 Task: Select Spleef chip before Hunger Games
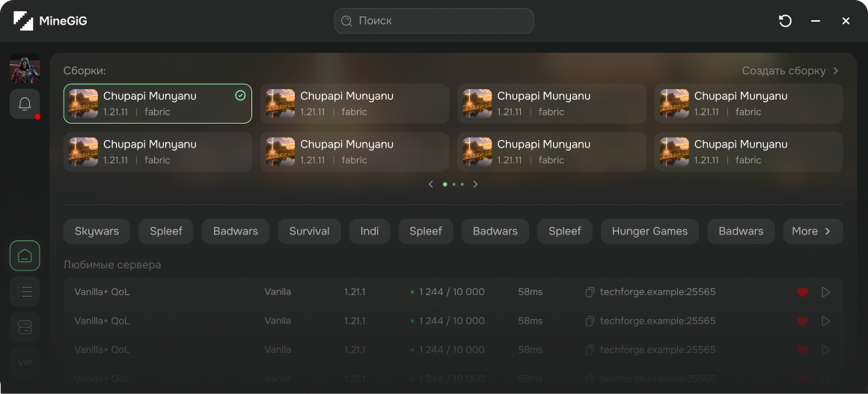point(565,231)
